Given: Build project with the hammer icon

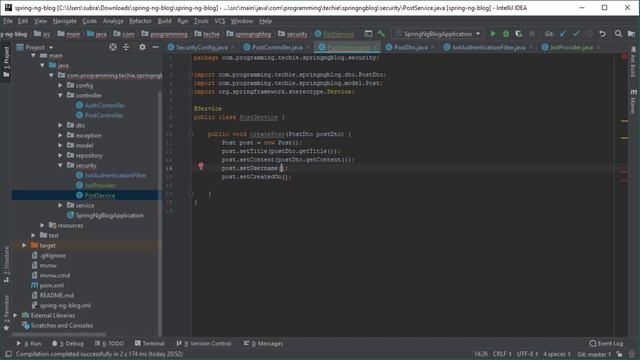Looking at the screenshot, I should 381,34.
